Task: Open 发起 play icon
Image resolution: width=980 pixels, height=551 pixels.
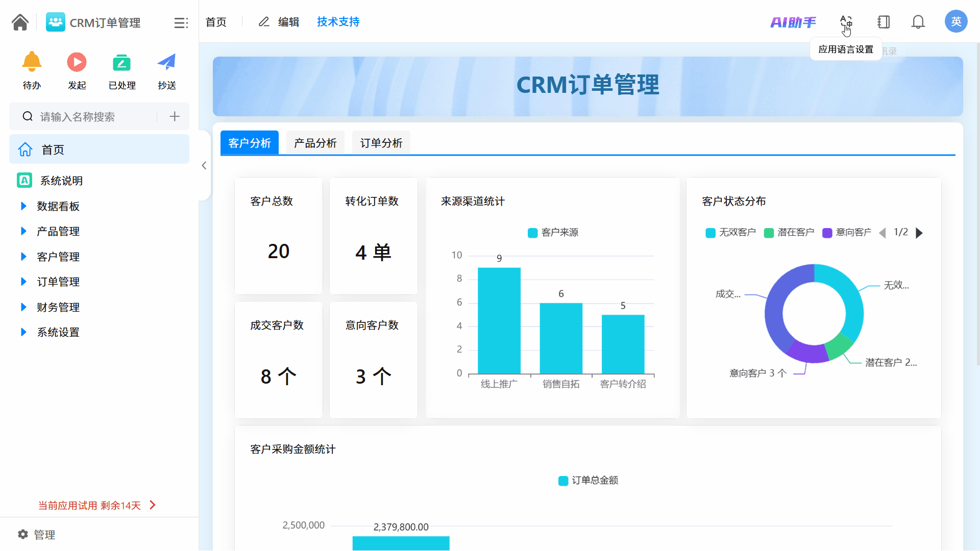Action: pyautogui.click(x=77, y=62)
